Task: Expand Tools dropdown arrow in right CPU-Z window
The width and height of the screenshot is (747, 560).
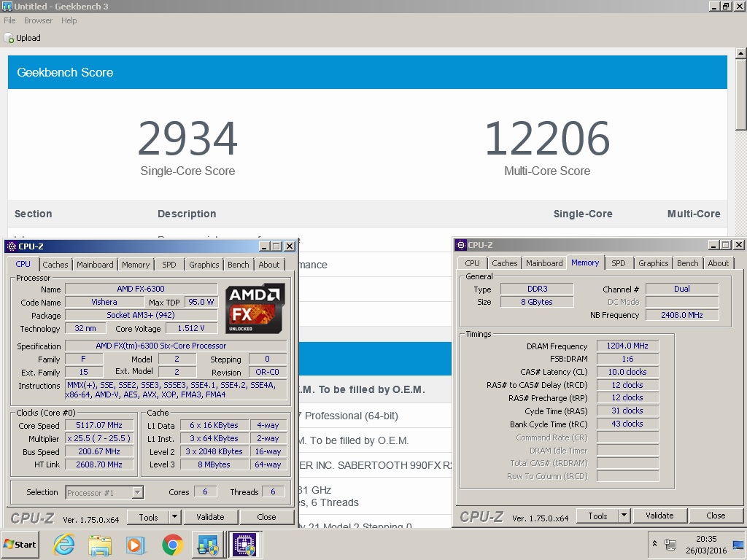Action: [x=624, y=516]
